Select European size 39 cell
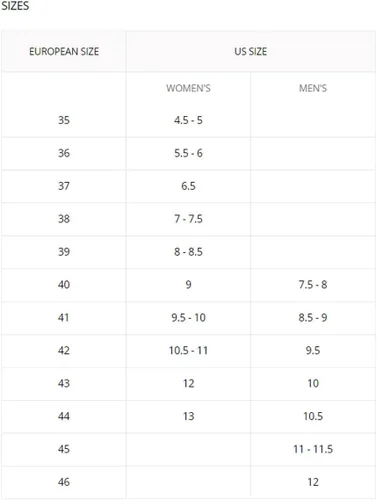The width and height of the screenshot is (377, 500). tap(64, 252)
